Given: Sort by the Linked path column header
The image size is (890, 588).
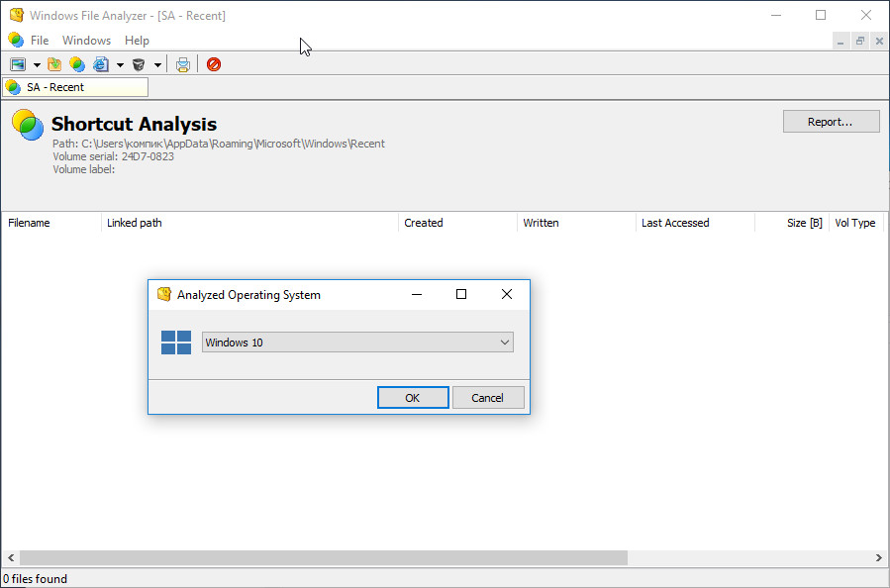Looking at the screenshot, I should pyautogui.click(x=249, y=223).
